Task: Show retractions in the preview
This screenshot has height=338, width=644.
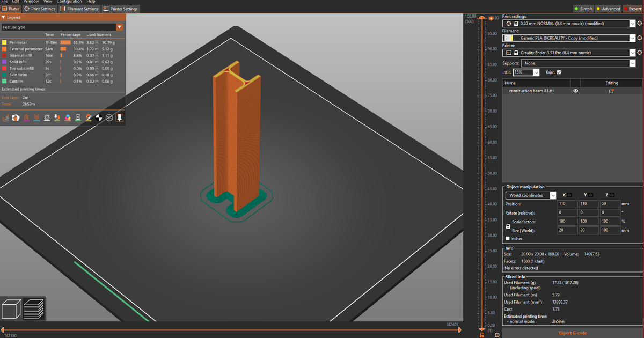Action: point(26,118)
